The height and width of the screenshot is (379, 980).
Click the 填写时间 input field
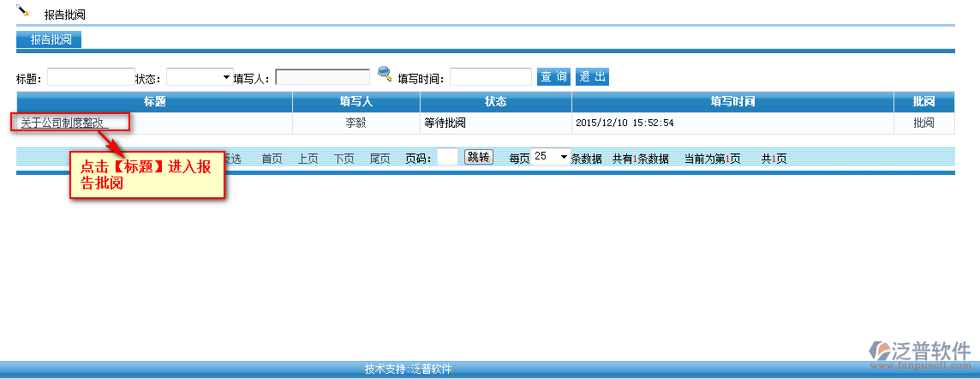(491, 77)
